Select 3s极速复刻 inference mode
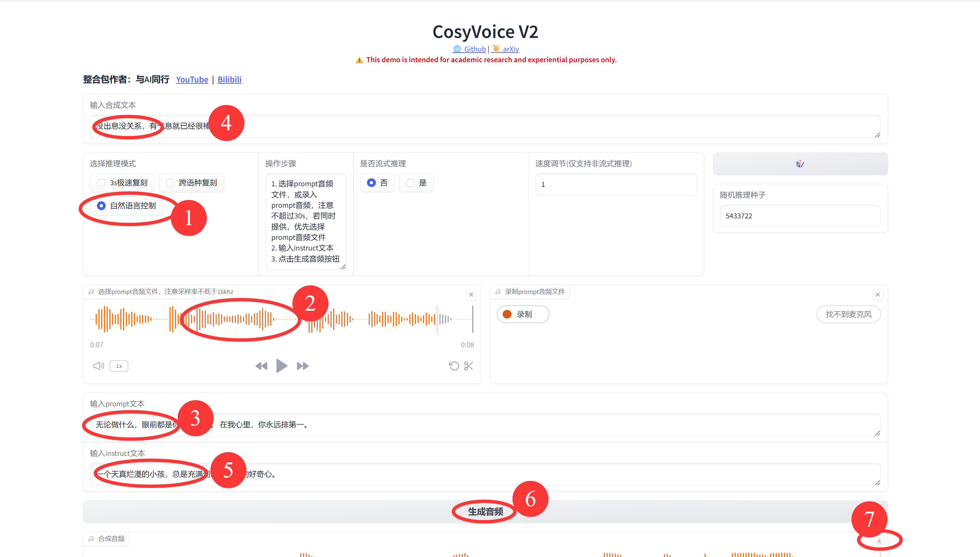 [x=122, y=183]
